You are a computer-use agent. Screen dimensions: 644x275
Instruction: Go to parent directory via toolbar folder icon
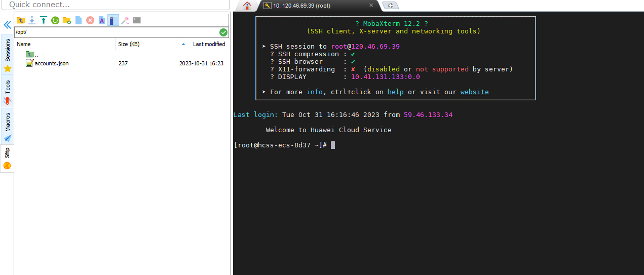(x=21, y=20)
